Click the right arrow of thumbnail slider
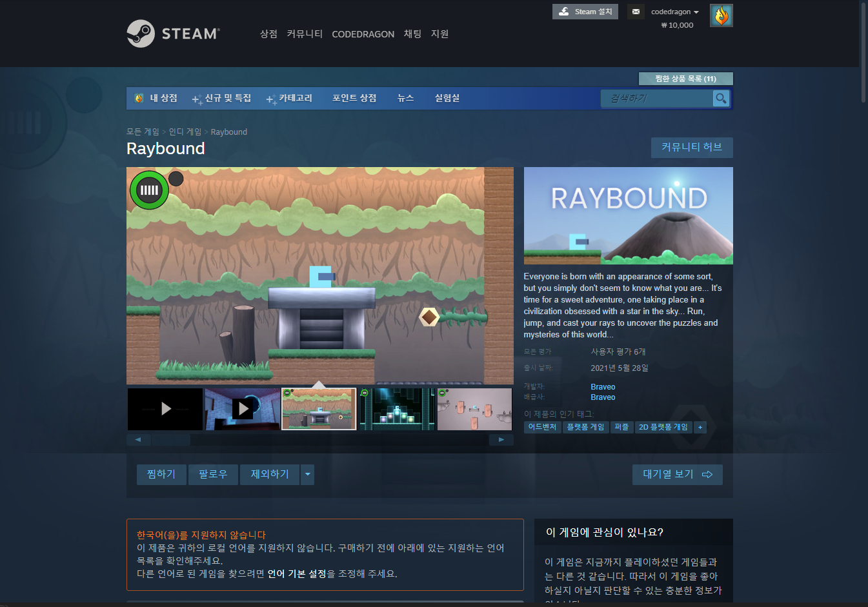The width and height of the screenshot is (868, 607). coord(501,440)
